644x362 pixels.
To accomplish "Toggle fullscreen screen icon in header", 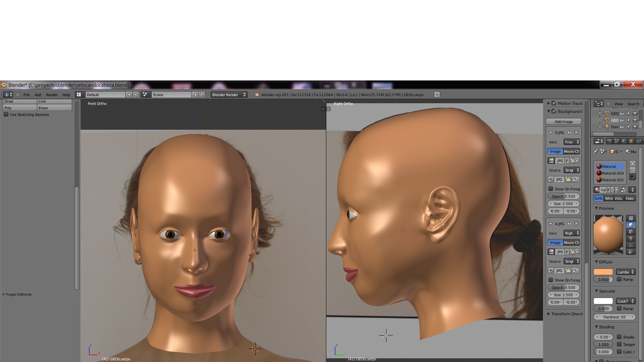I will [x=437, y=95].
